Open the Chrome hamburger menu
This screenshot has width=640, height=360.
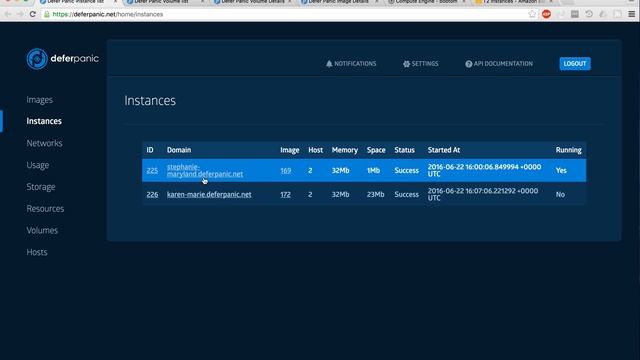pos(631,14)
